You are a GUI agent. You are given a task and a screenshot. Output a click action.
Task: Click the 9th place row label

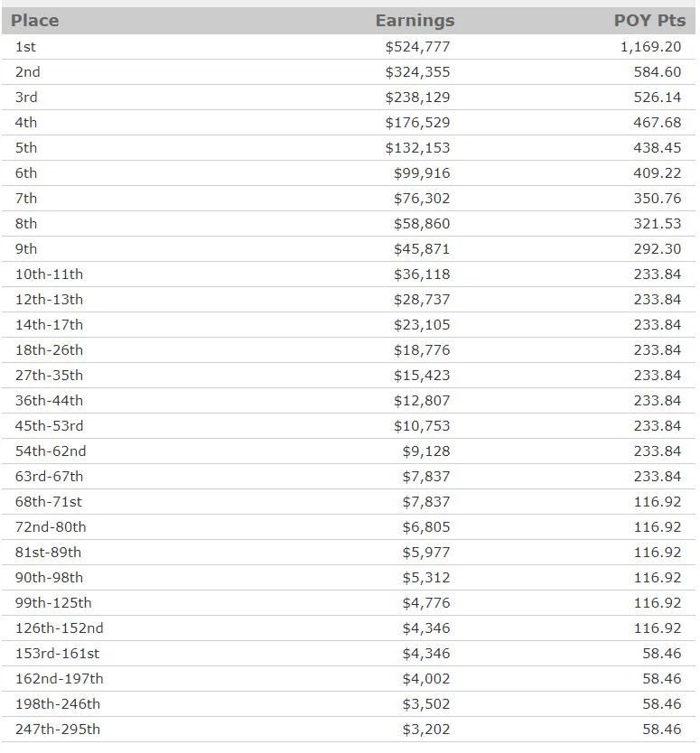pos(26,249)
